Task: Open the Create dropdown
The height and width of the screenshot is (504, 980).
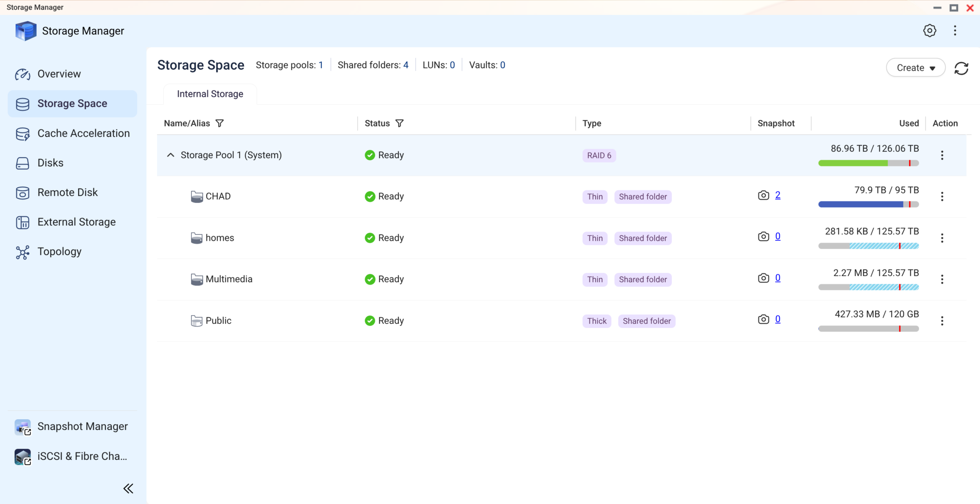Action: 916,68
